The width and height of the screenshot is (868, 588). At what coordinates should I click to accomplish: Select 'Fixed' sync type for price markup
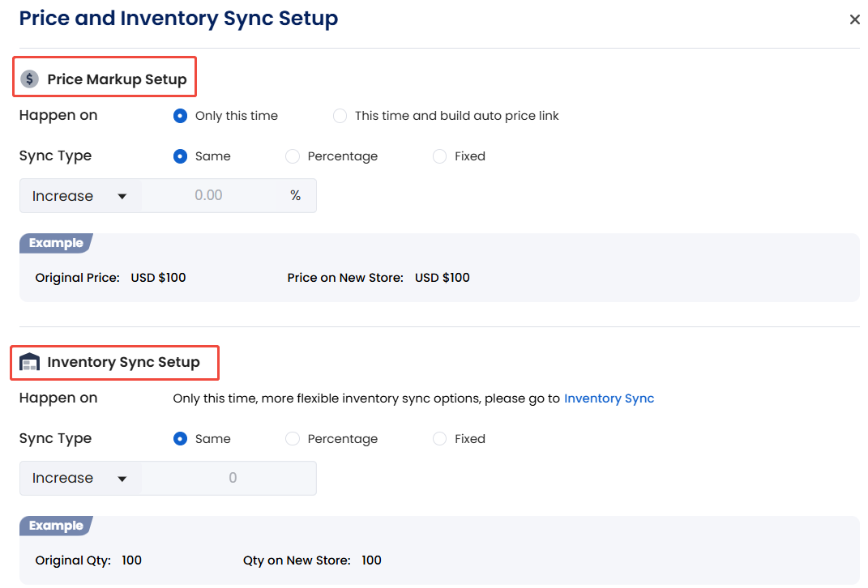click(439, 156)
